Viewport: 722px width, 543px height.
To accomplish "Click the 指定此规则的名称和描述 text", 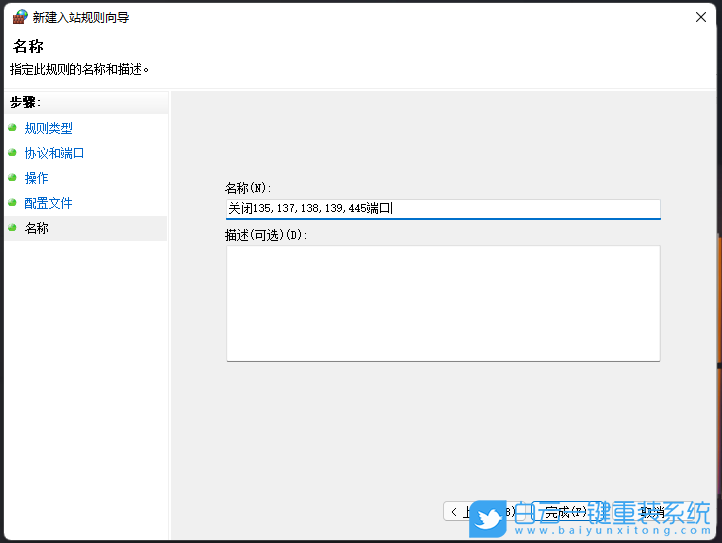I will [79, 70].
